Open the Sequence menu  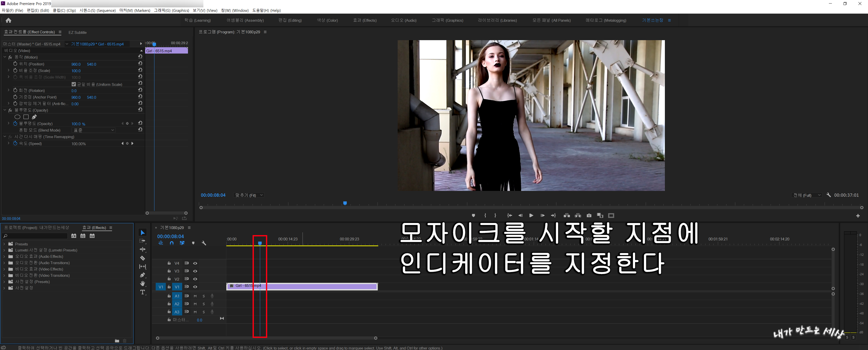97,10
